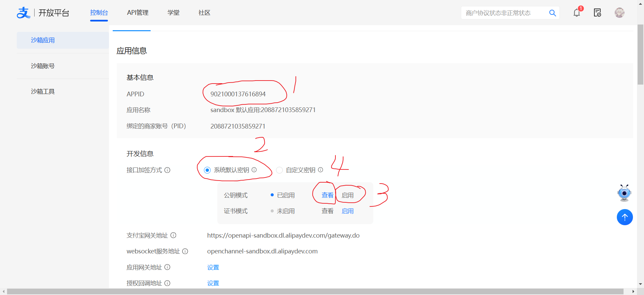644x295 pixels.
Task: Click the openchannel-sandbox websocket address text
Action: point(262,251)
